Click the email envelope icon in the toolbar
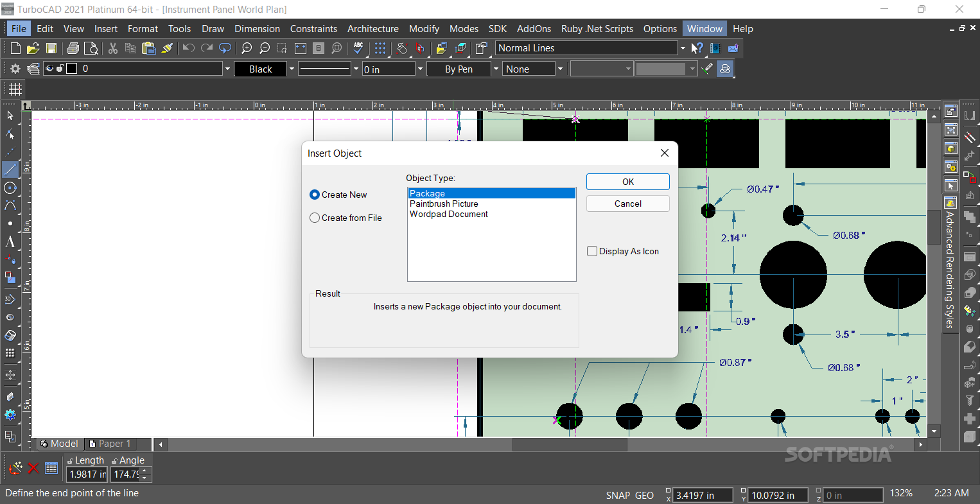980x504 pixels. [x=733, y=48]
